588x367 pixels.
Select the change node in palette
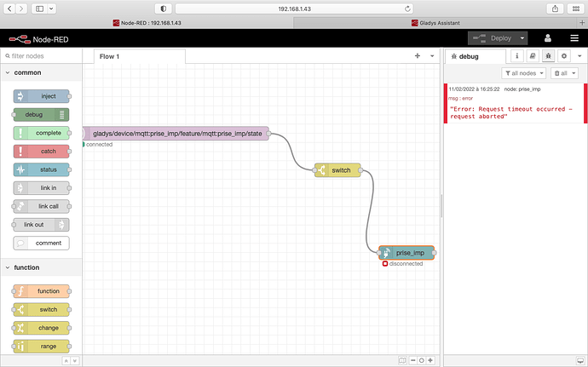pos(41,328)
